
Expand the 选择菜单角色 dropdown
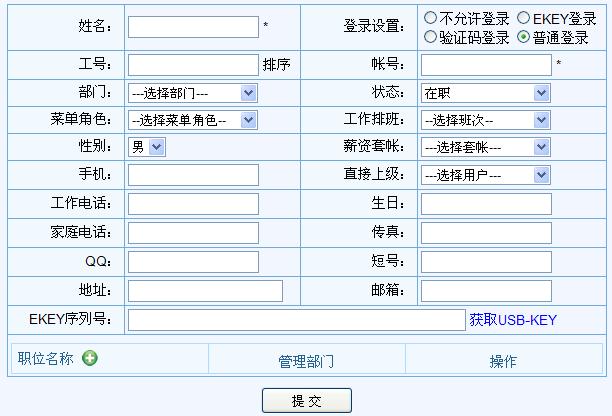[193, 120]
